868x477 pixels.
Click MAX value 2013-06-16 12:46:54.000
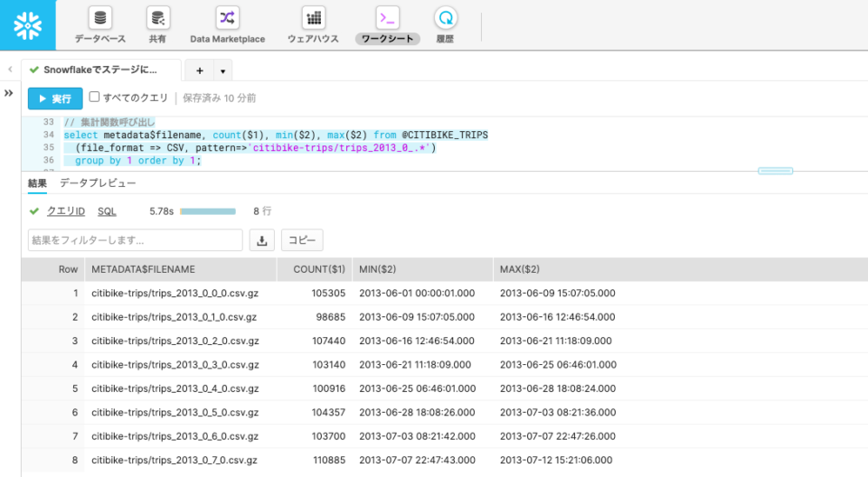point(558,317)
